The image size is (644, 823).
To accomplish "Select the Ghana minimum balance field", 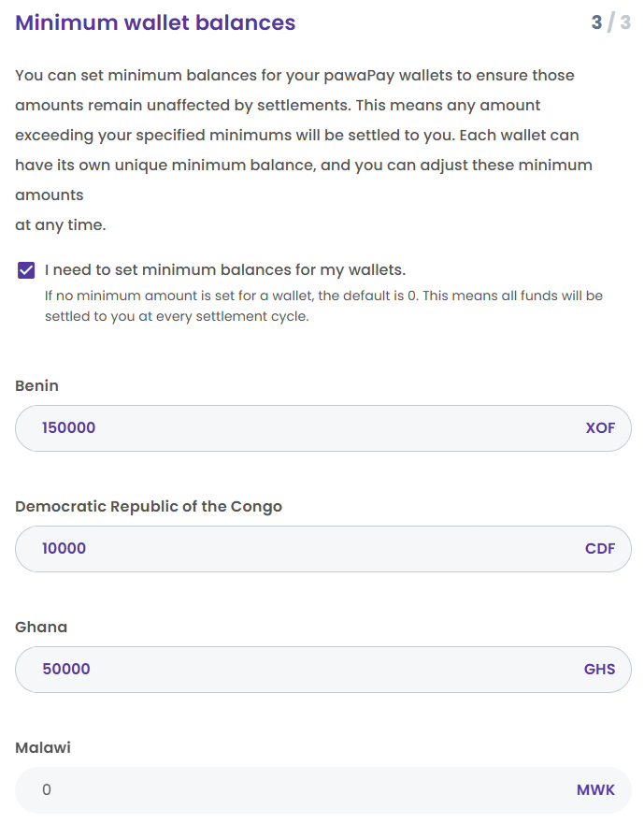I will [299, 670].
